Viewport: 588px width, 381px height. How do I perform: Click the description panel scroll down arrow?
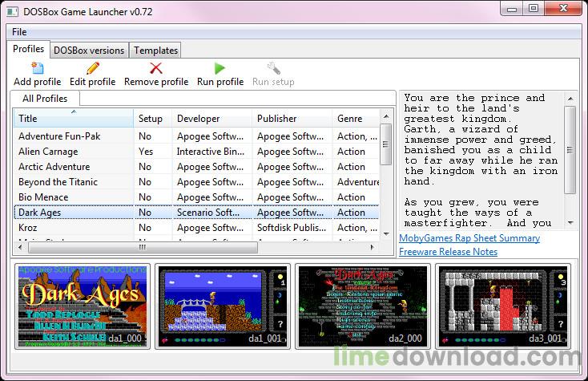570,223
